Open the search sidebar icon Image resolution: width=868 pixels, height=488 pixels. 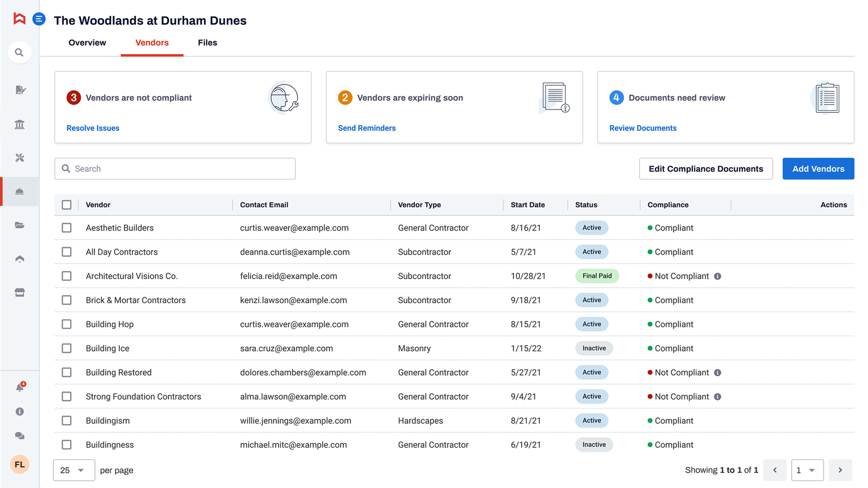pos(19,52)
